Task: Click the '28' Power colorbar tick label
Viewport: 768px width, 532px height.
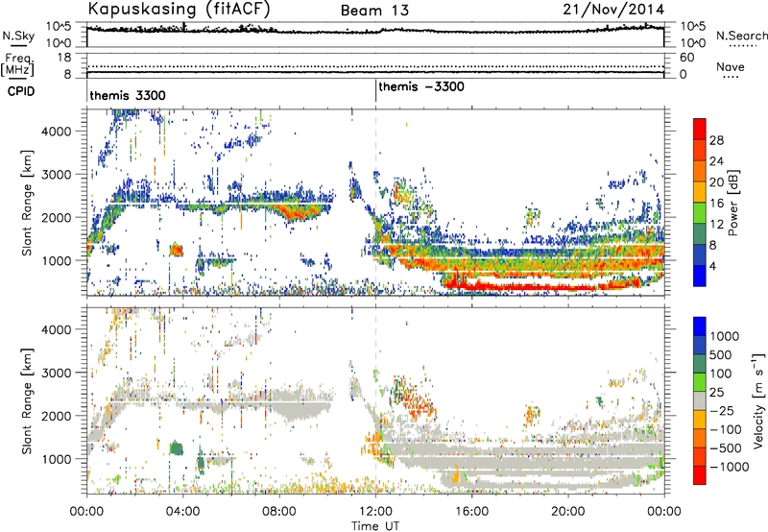Action: click(716, 140)
